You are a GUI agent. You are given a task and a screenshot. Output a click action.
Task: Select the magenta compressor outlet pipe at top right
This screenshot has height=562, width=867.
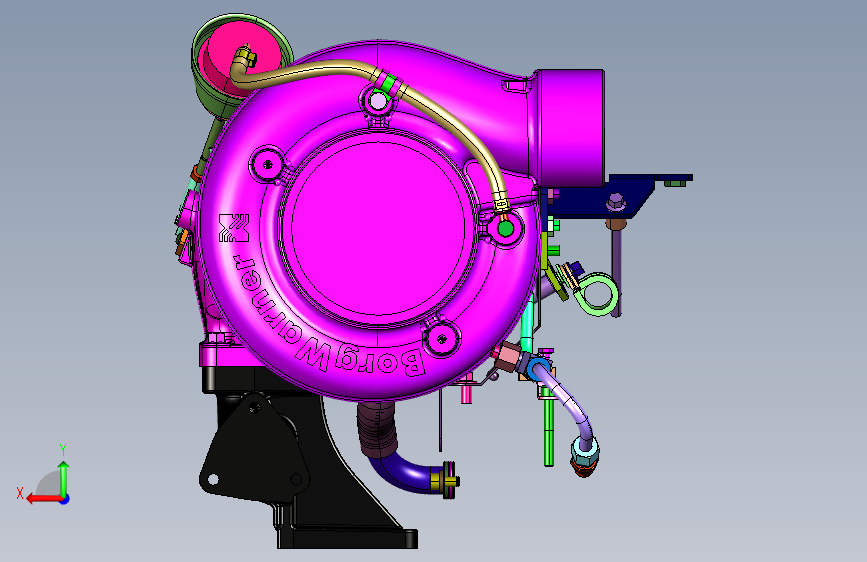570,128
